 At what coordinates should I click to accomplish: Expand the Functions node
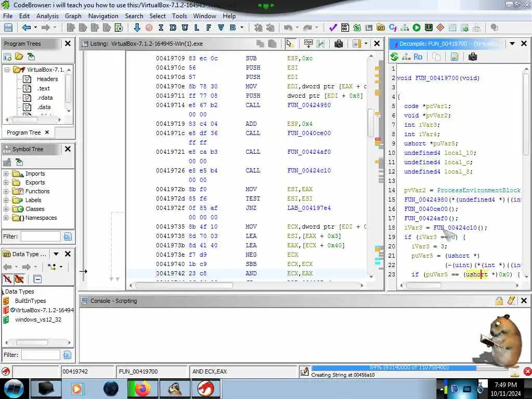(6, 191)
